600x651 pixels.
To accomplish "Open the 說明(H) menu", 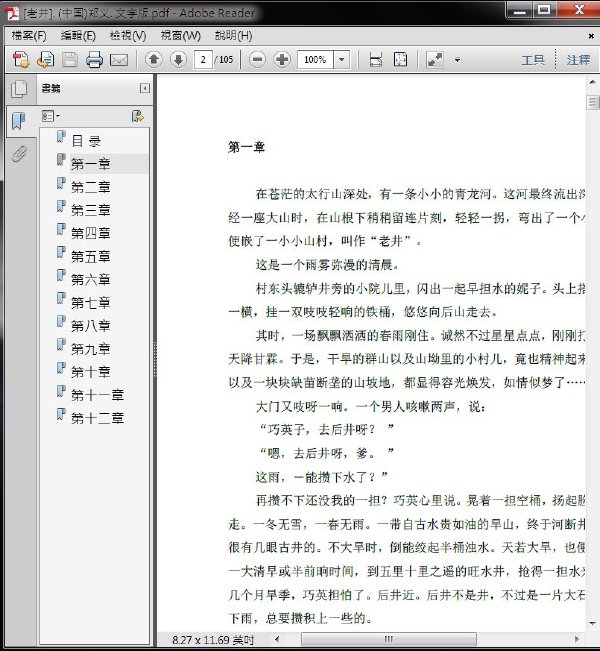I will point(233,36).
